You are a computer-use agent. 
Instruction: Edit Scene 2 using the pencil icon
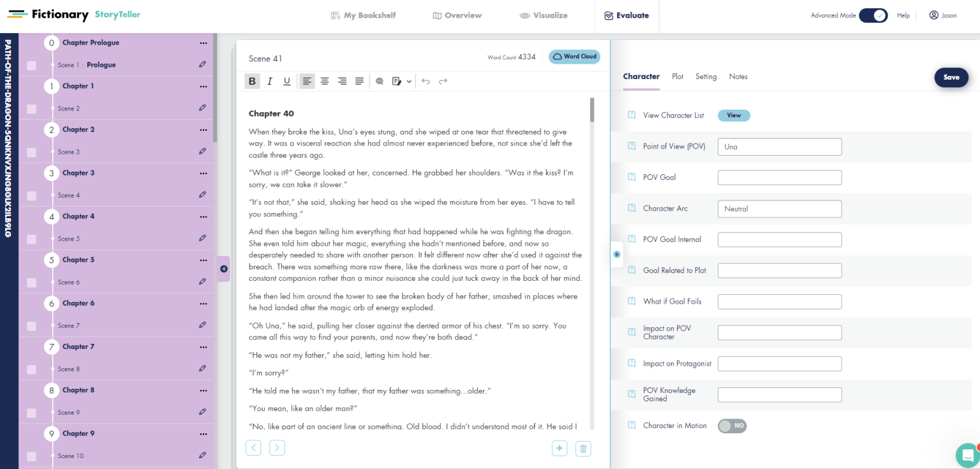point(202,108)
